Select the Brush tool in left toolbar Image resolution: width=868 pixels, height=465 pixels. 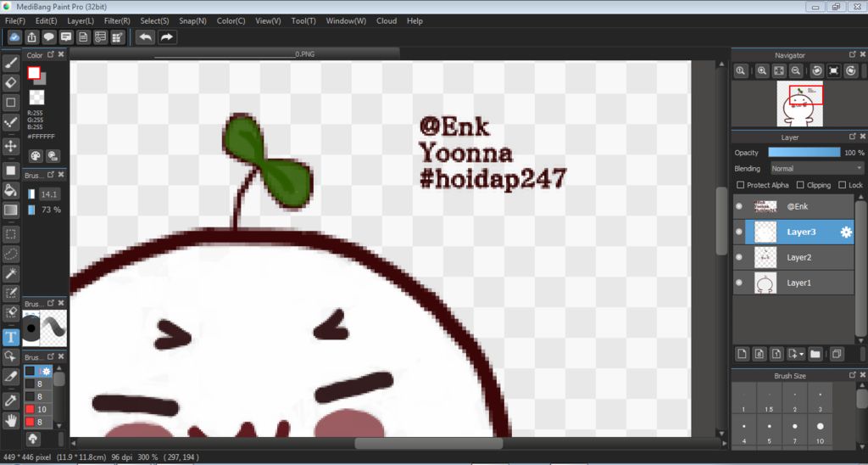coord(10,62)
